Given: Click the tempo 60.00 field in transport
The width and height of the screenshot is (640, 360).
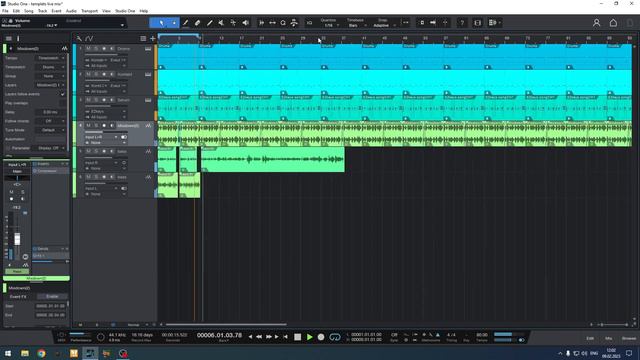Looking at the screenshot, I should (x=482, y=335).
